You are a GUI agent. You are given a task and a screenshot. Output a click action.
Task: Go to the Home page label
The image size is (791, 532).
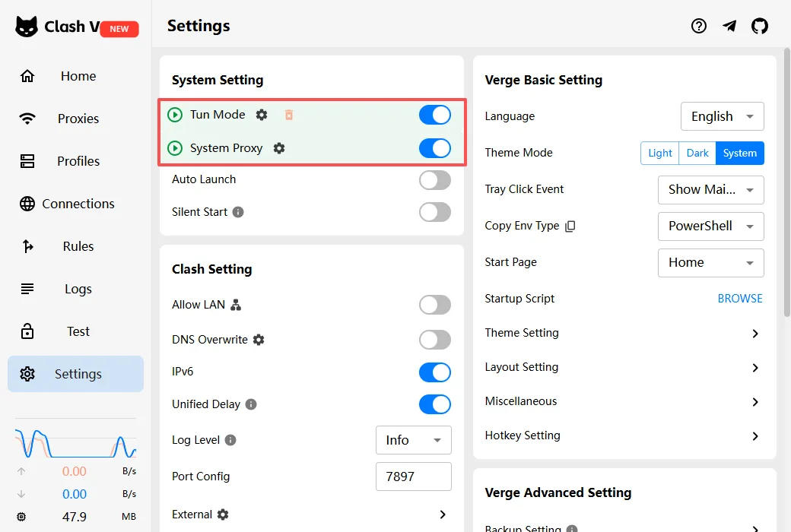coord(78,76)
